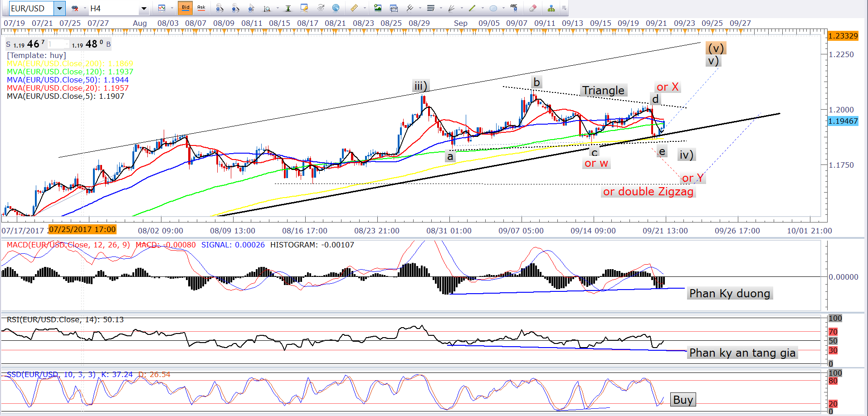868x416 pixels.
Task: Expand the chart type dropdown arrow
Action: point(172,8)
